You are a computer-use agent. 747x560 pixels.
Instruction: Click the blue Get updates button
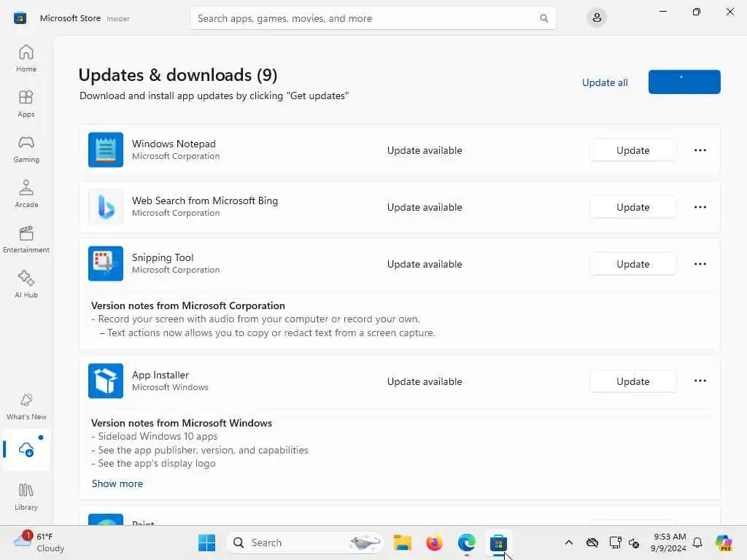tap(684, 82)
